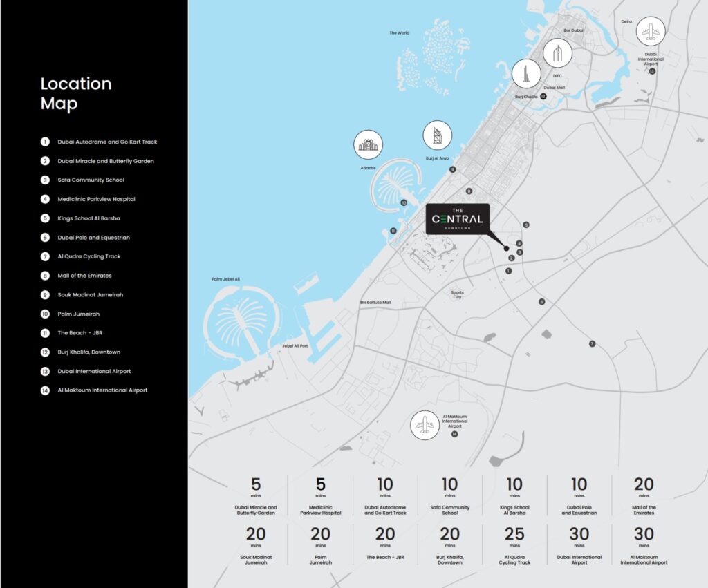708x588 pixels.
Task: Click the 30 mins Dubai International Airport tile
Action: coord(579,546)
